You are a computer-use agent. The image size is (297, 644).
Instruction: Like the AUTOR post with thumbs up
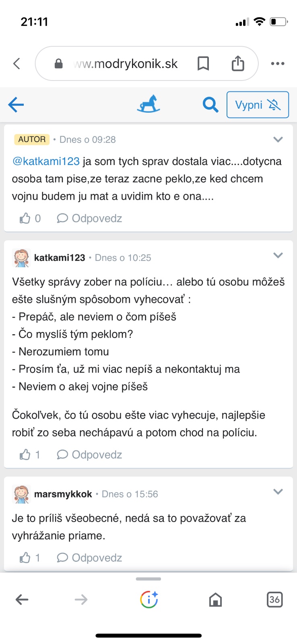[x=25, y=219]
